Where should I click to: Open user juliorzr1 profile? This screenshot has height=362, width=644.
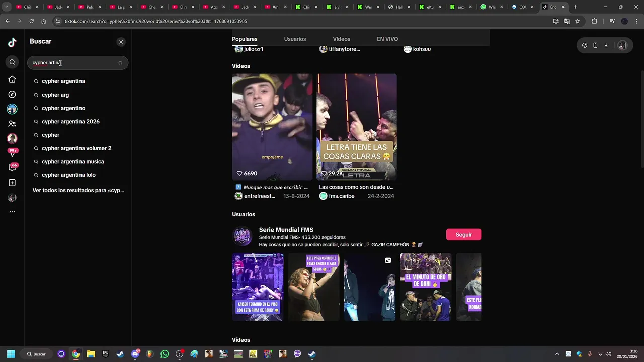click(249, 49)
